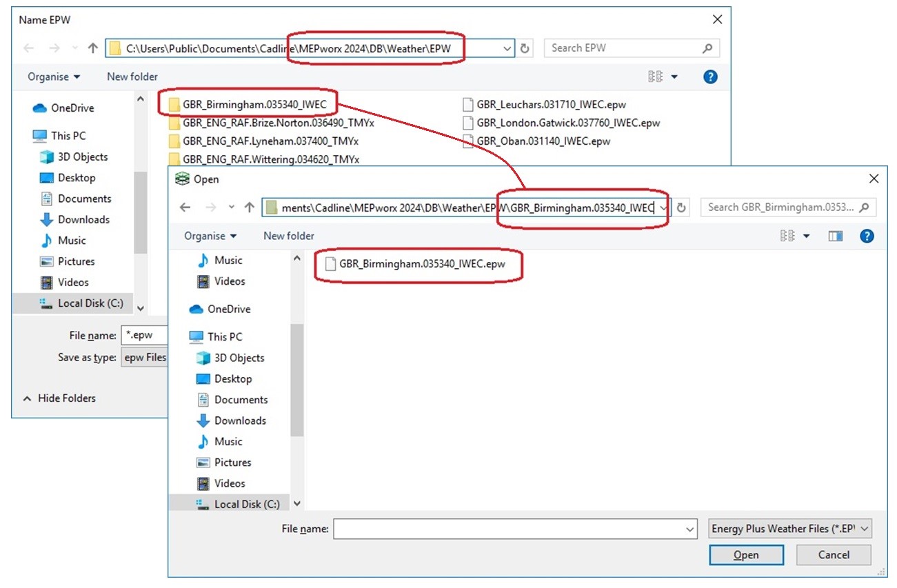
Task: Click File name field in Name EPW dialog
Action: pyautogui.click(x=144, y=336)
